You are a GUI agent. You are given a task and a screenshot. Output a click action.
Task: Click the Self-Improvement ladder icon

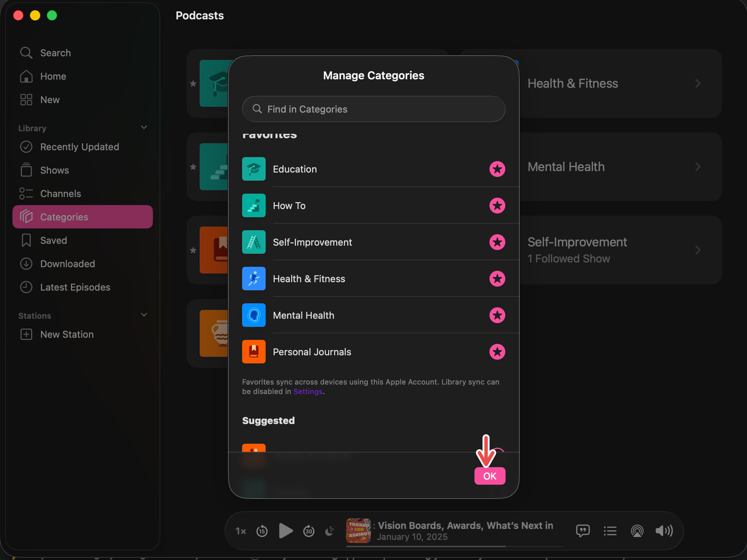click(254, 242)
